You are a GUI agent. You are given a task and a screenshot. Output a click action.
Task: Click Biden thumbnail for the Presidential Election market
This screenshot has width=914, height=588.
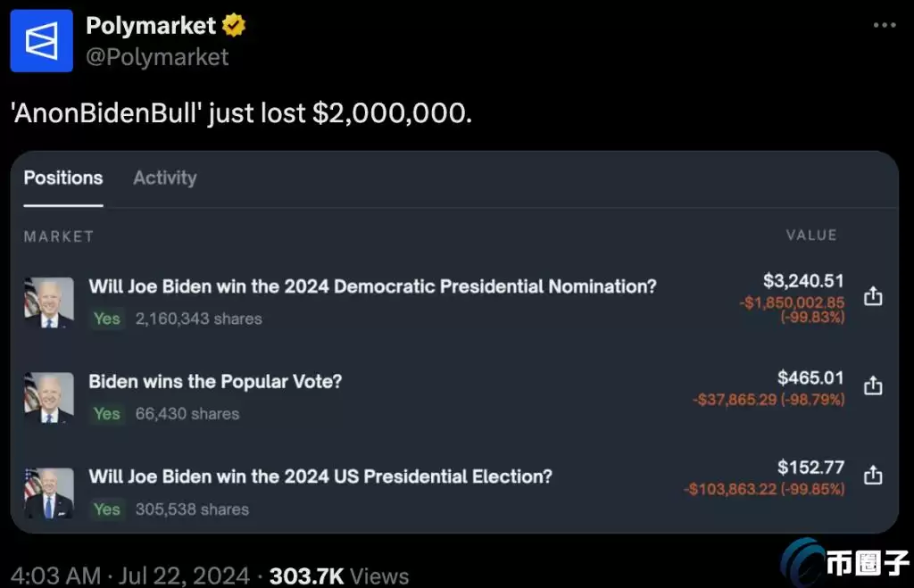(x=49, y=493)
